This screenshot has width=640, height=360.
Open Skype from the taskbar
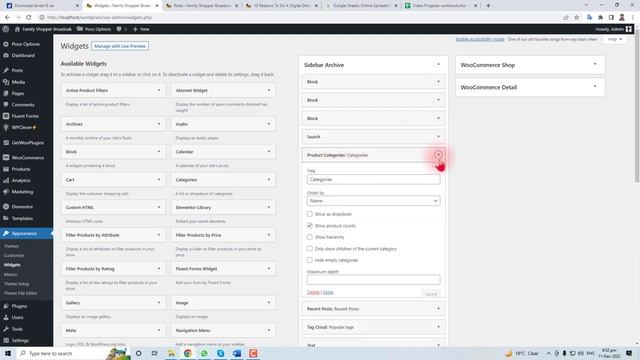tap(220, 353)
